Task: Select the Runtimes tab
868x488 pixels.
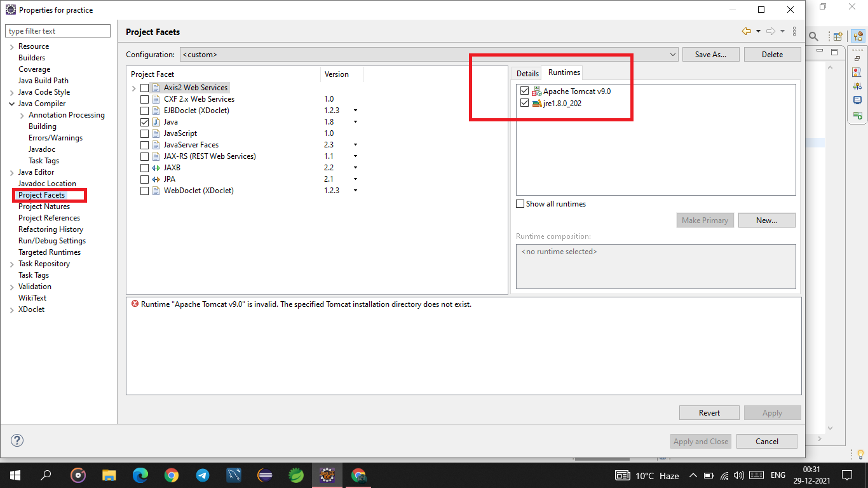Action: (x=564, y=72)
